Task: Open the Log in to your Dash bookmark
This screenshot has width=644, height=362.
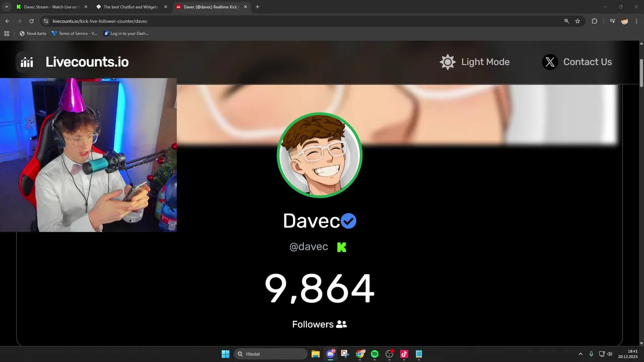Action: tap(126, 34)
